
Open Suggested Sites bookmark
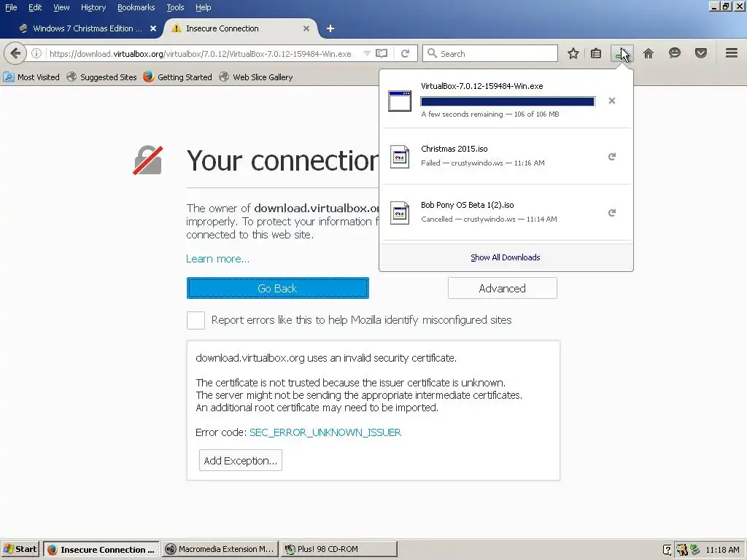pos(101,77)
